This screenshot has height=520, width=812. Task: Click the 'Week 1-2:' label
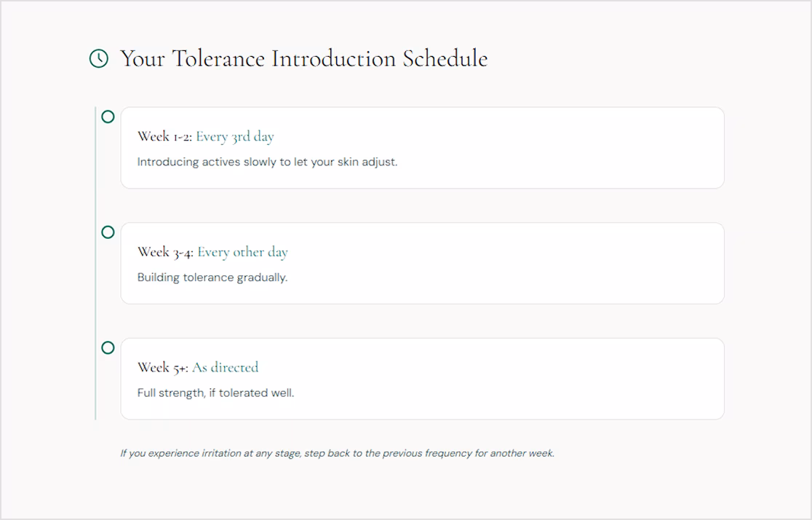tap(164, 136)
